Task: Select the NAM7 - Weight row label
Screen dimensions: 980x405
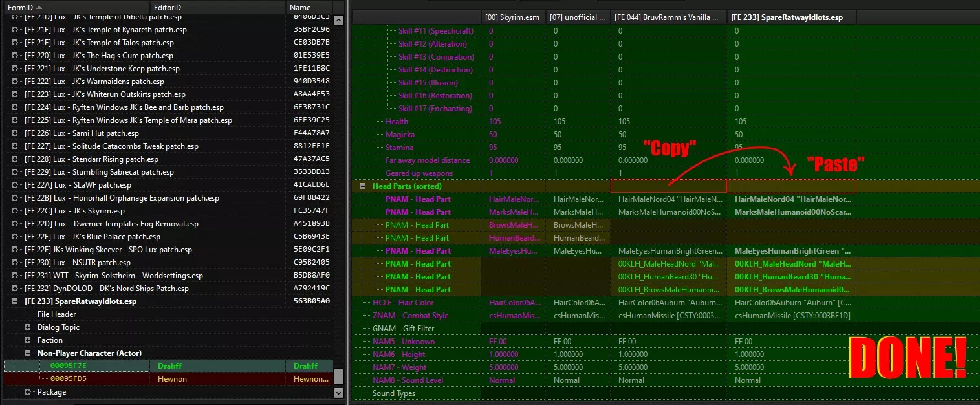Action: pos(399,367)
